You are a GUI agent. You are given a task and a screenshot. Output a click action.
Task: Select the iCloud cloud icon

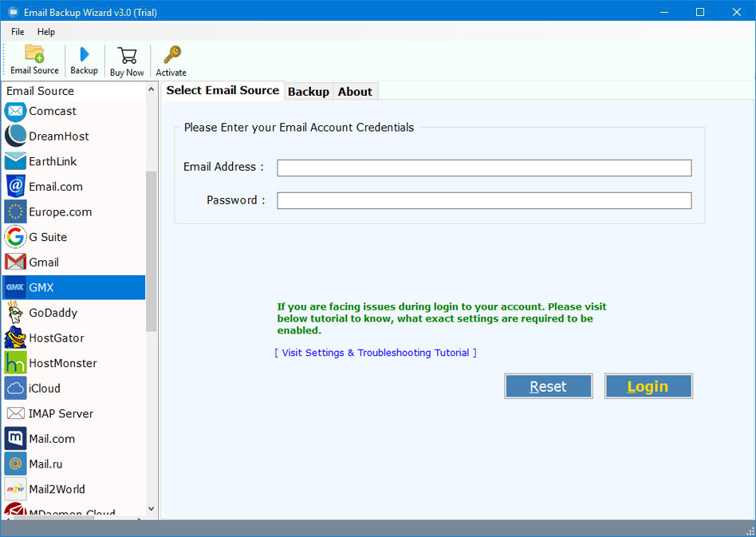click(x=15, y=389)
